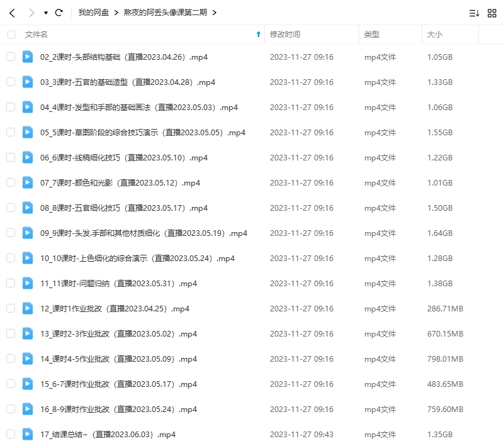
Task: Click the blue sort arrow in filename column
Action: (x=258, y=35)
